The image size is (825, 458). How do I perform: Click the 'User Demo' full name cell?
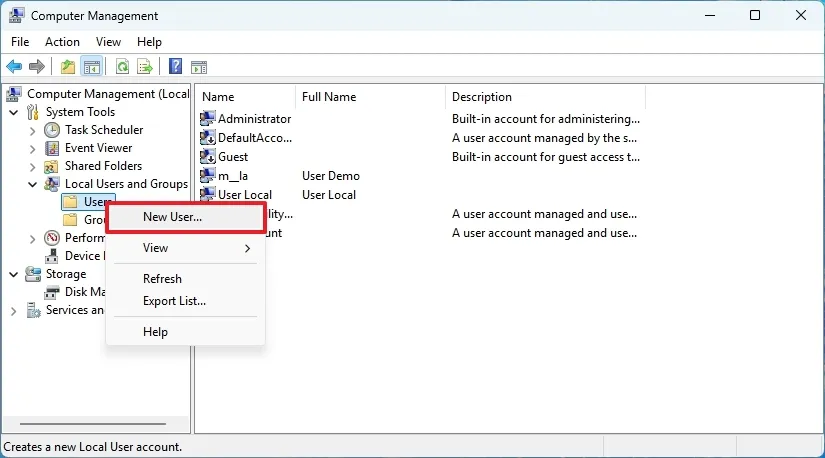330,176
